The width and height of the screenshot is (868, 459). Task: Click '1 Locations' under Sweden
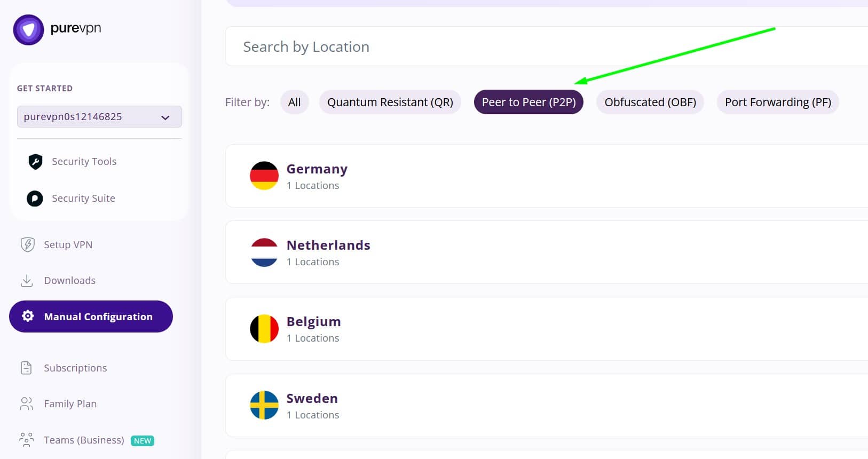click(x=313, y=415)
